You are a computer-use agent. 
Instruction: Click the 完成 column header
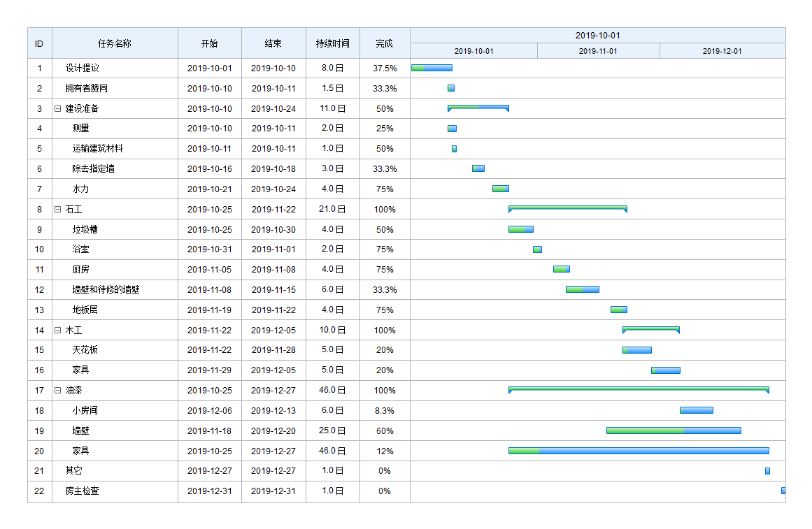[x=384, y=43]
